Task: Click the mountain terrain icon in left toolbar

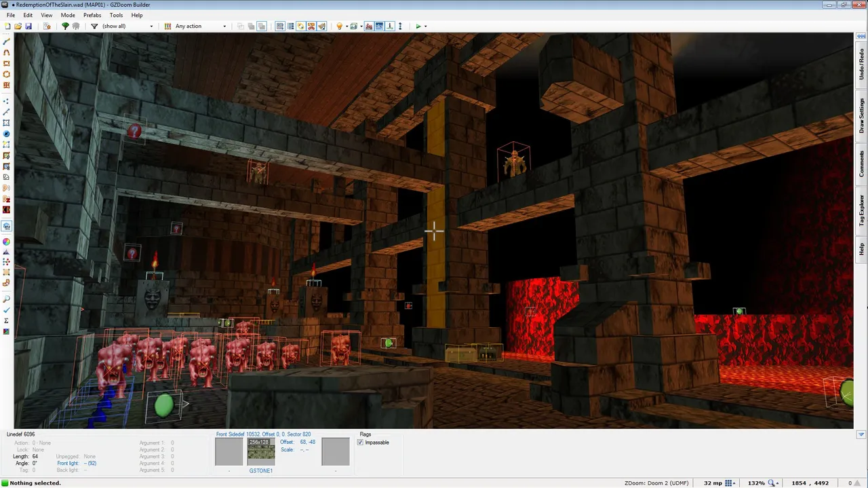Action: pyautogui.click(x=7, y=252)
